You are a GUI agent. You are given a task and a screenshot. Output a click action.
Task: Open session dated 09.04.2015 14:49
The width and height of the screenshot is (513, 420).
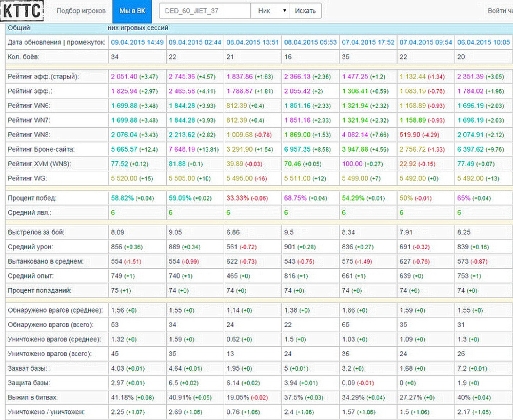coord(137,42)
